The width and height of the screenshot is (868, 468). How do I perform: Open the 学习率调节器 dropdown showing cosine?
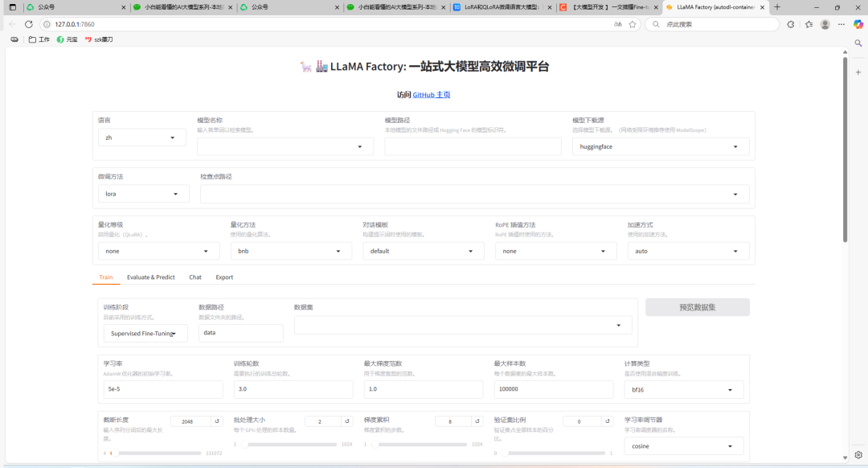684,445
